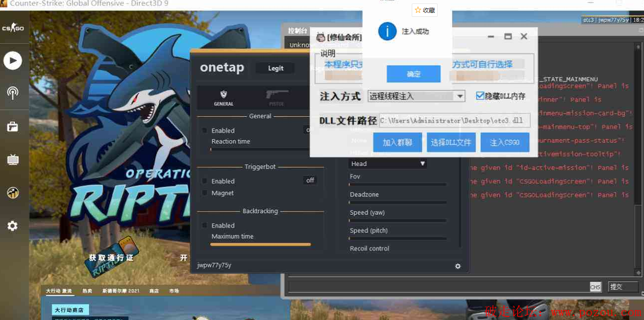Adjust the Speed (yaw) slider
Image resolution: width=644 pixels, height=320 pixels.
click(x=397, y=220)
